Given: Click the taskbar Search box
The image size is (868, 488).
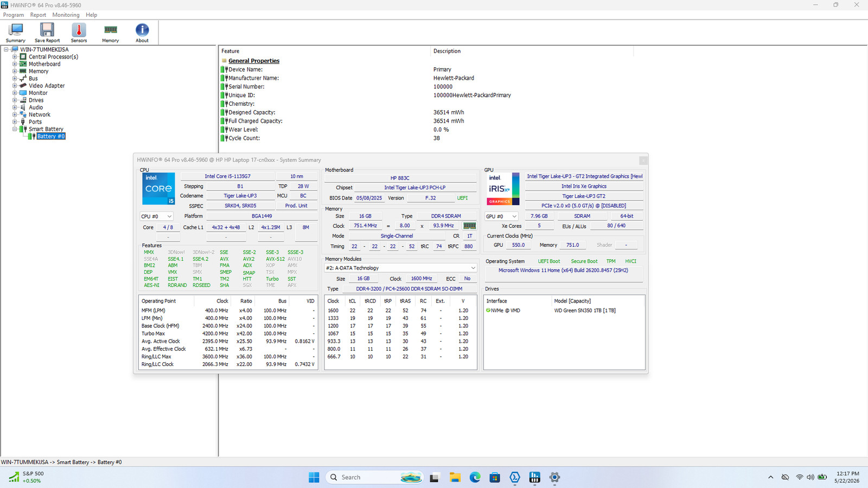Looking at the screenshot, I should point(374,477).
